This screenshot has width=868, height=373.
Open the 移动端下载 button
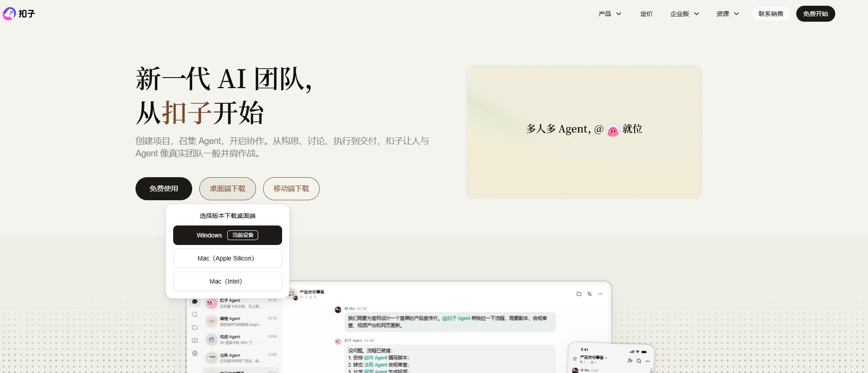(291, 189)
